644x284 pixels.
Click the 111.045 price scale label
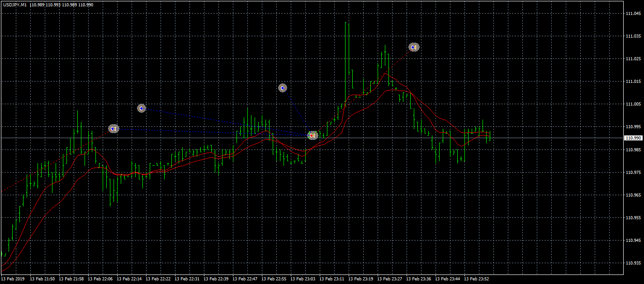coord(633,14)
